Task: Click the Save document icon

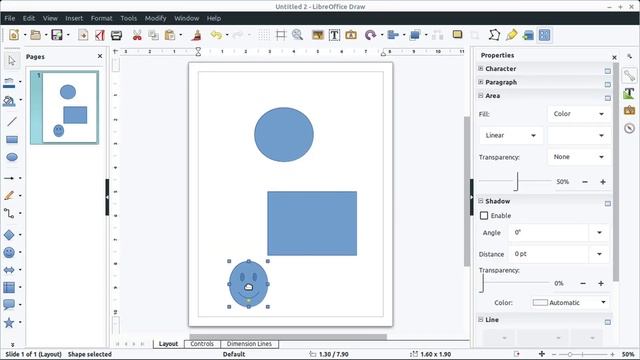Action: [57, 35]
